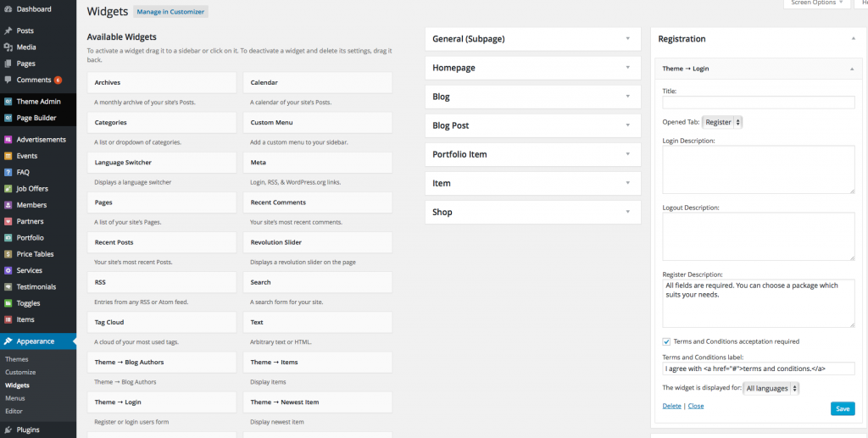Click the Members icon
This screenshot has width=868, height=438.
pos(8,205)
